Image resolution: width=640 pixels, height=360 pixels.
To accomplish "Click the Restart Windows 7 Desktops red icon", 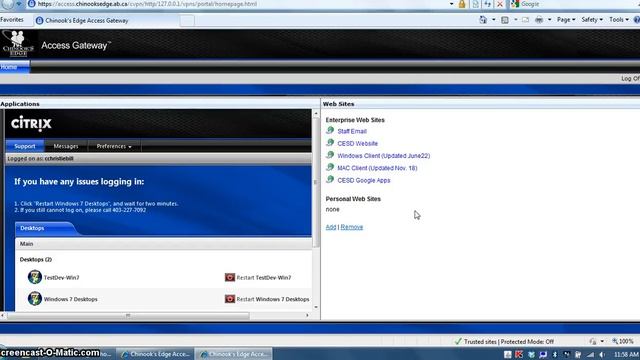I will pyautogui.click(x=230, y=299).
